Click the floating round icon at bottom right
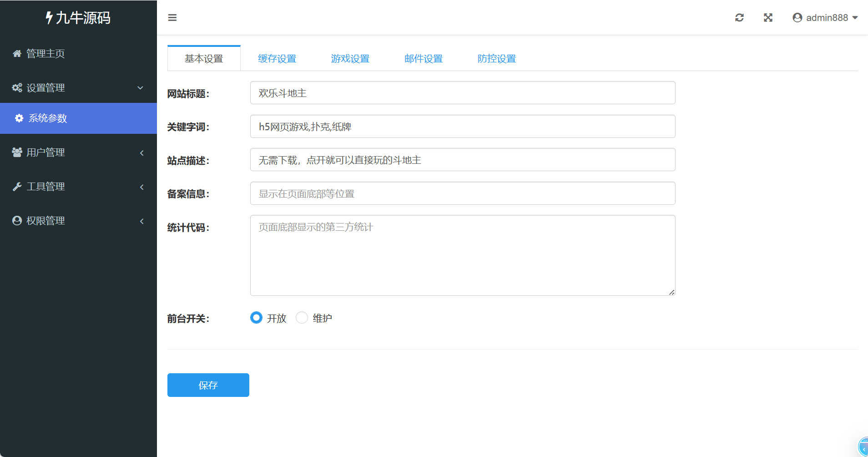Screen dimensions: 868x457 click(x=863, y=447)
